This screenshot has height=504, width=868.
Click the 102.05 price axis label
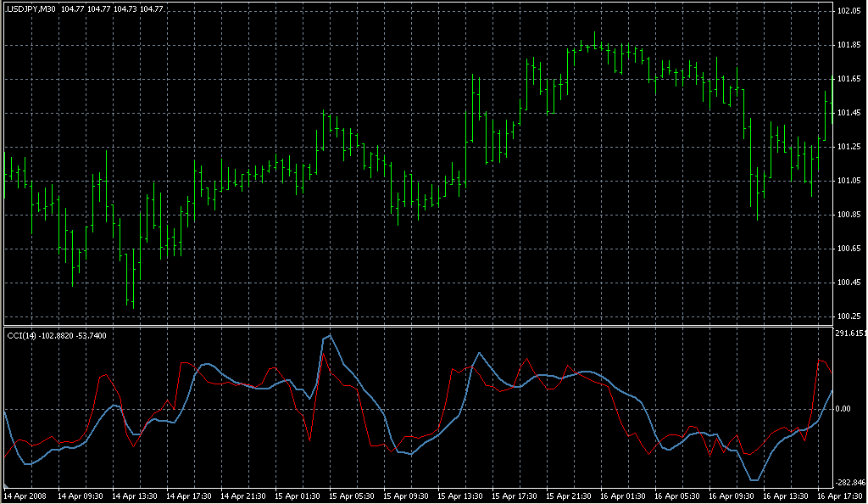[849, 11]
